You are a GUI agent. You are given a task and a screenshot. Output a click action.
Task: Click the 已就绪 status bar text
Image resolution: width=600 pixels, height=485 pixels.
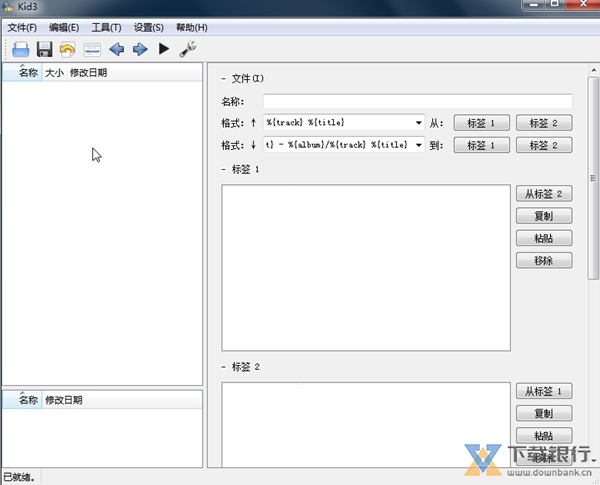19,477
